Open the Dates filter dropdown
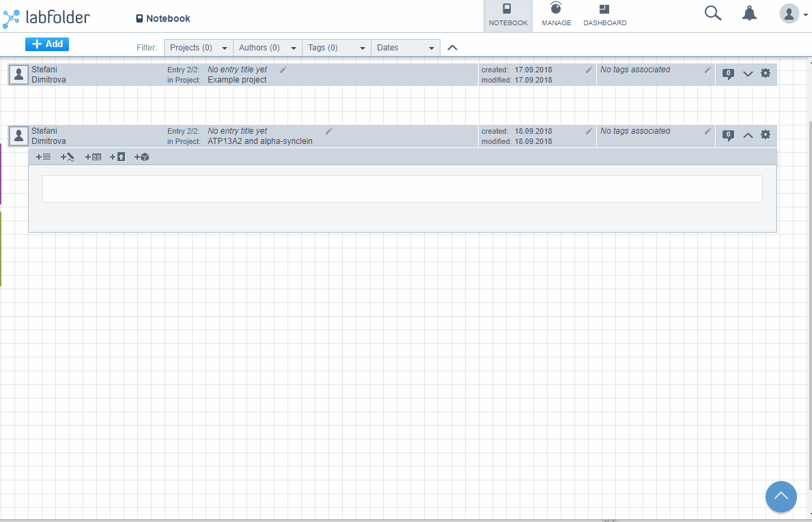This screenshot has height=522, width=812. pyautogui.click(x=406, y=48)
